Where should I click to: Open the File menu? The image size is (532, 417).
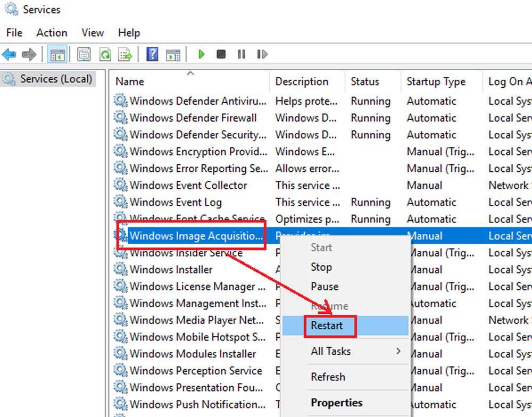(x=14, y=32)
